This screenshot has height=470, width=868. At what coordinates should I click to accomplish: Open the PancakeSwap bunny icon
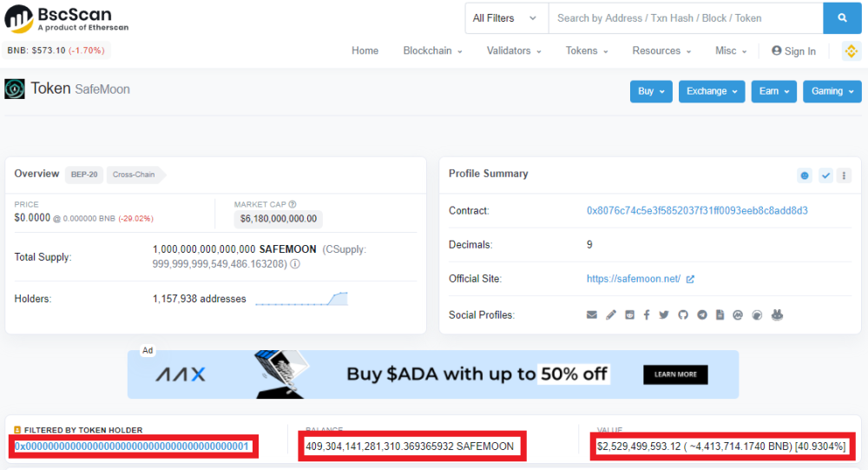point(777,314)
